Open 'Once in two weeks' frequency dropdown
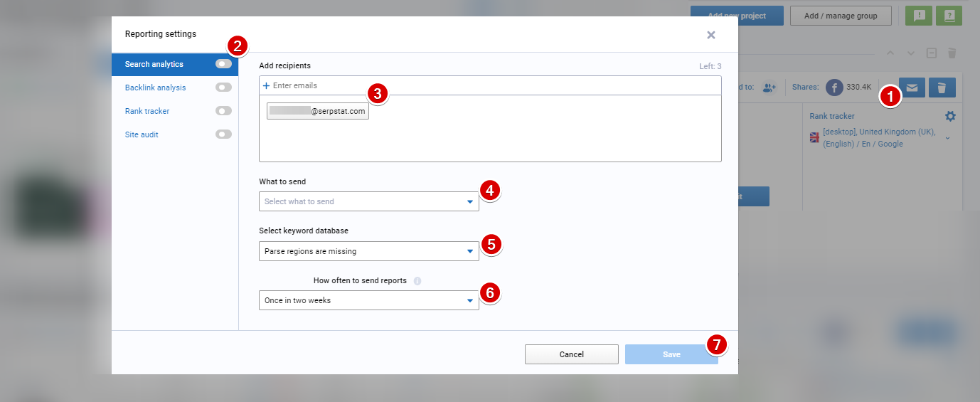This screenshot has width=980, height=402. (368, 300)
